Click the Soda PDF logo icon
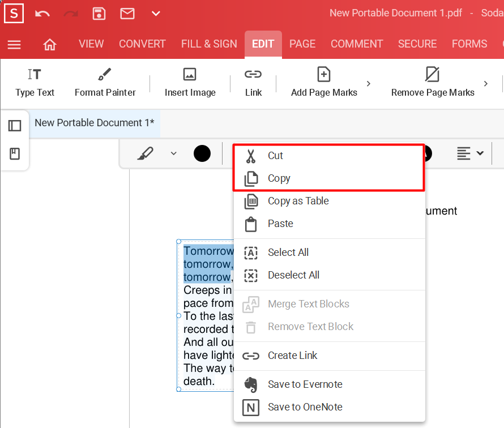504x428 pixels. 14,14
